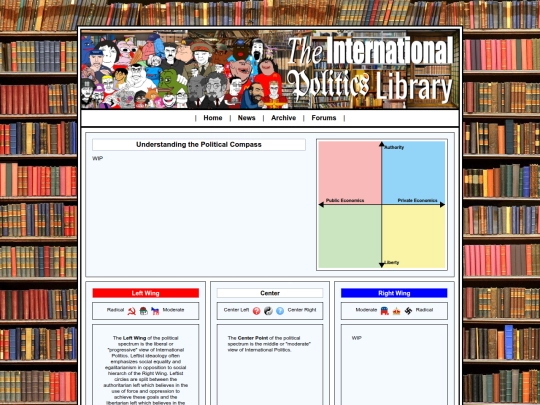Viewport: 540px width, 405px height.
Task: Click the 'Understanding the Political Compass' heading
Action: (x=199, y=145)
